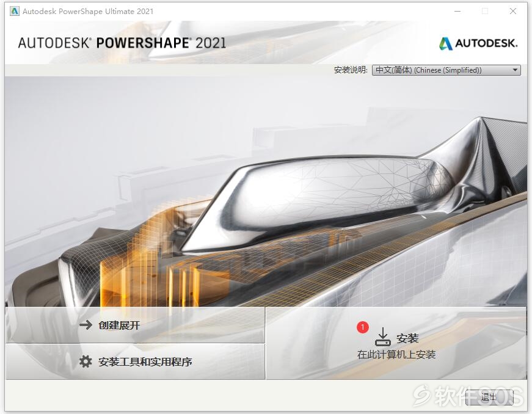Click the PowerShape title bar app icon
This screenshot has height=414, width=532.
coord(14,11)
